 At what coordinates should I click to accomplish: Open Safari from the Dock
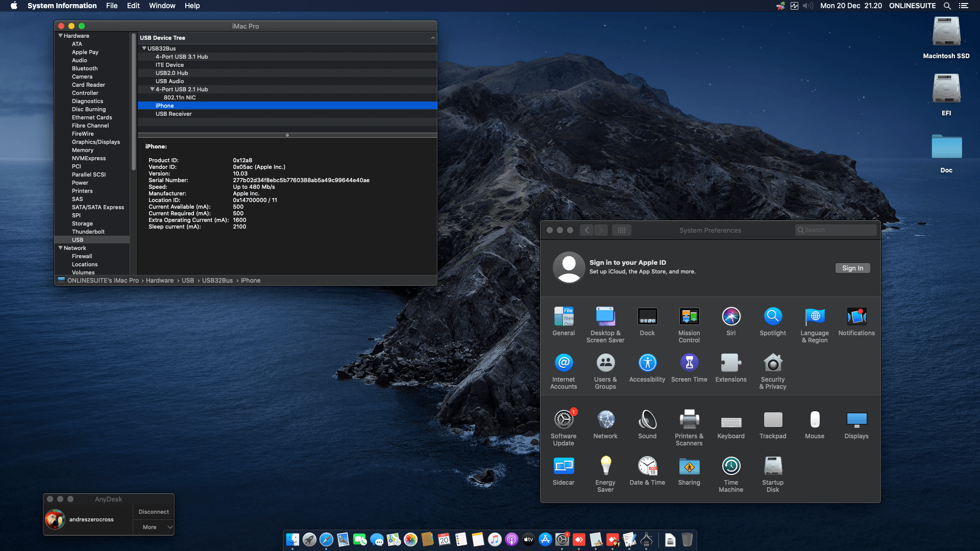[x=326, y=540]
